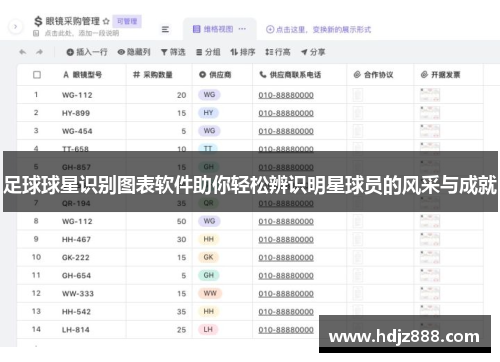
Task: Open the 维格视图 tab more options
Action: pos(242,29)
